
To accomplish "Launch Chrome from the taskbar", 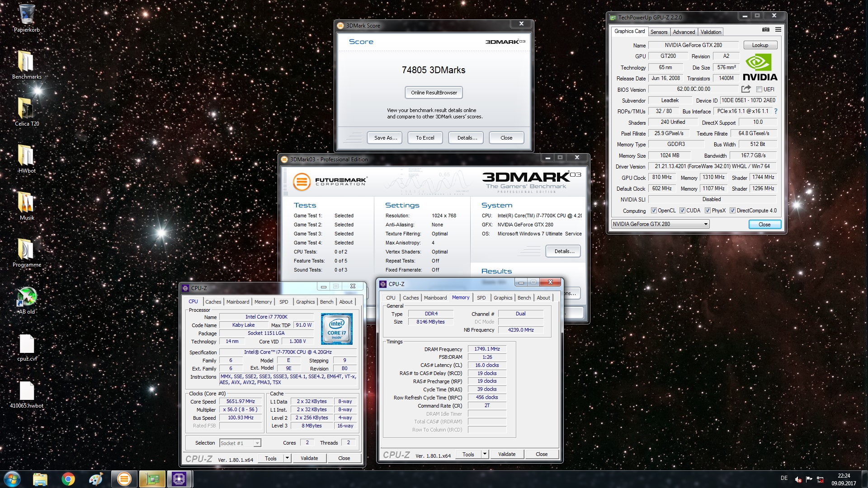I will click(x=68, y=479).
